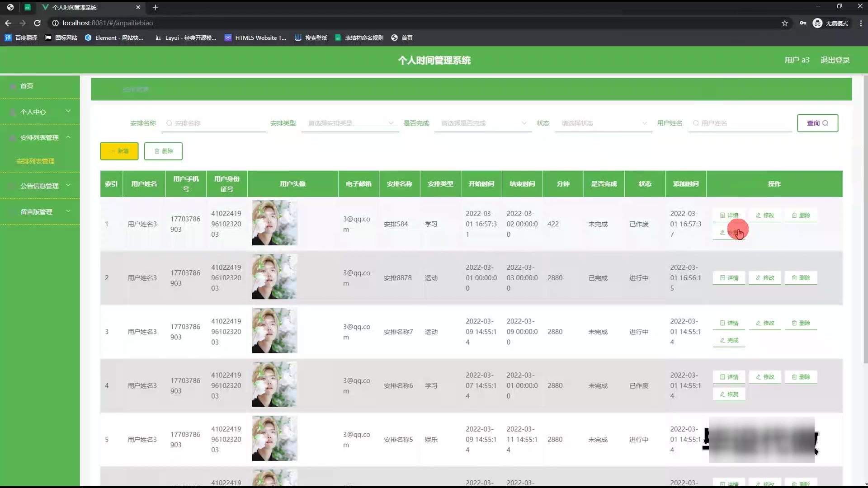Click 完成 for the 安排名称7 row
The image size is (868, 488).
(729, 340)
